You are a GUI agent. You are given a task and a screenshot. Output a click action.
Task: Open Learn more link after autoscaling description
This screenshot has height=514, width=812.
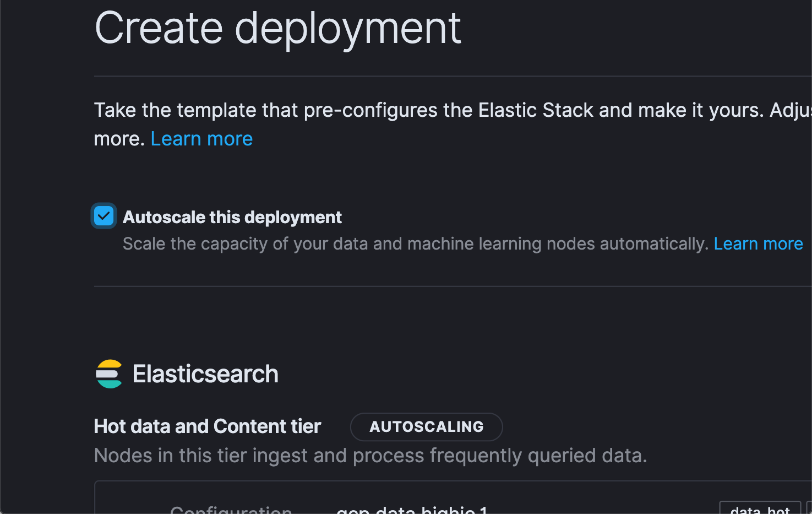pyautogui.click(x=758, y=244)
